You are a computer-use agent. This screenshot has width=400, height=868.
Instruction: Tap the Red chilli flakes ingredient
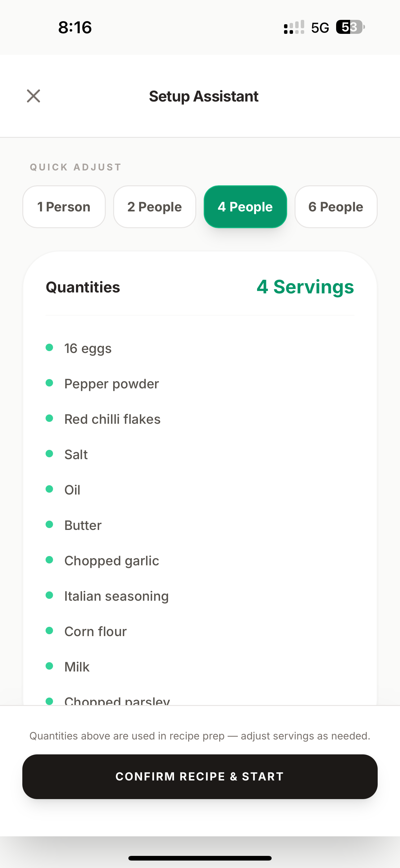[113, 419]
